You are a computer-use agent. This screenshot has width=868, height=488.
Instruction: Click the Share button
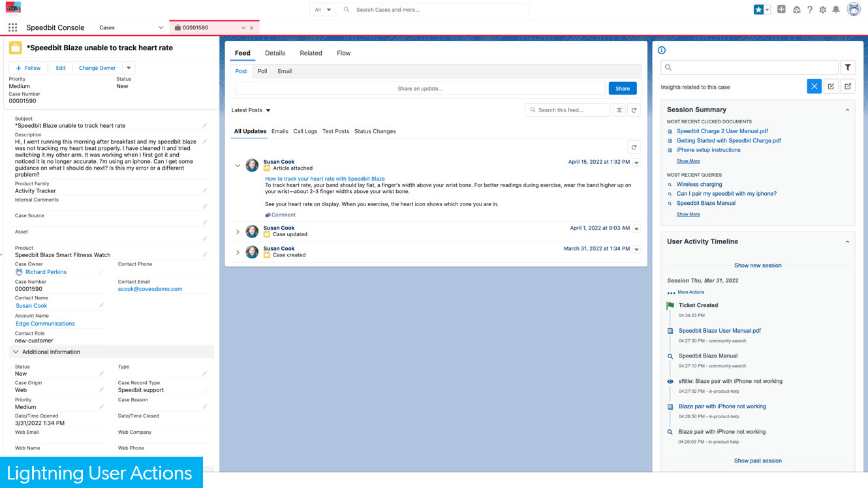(x=622, y=87)
